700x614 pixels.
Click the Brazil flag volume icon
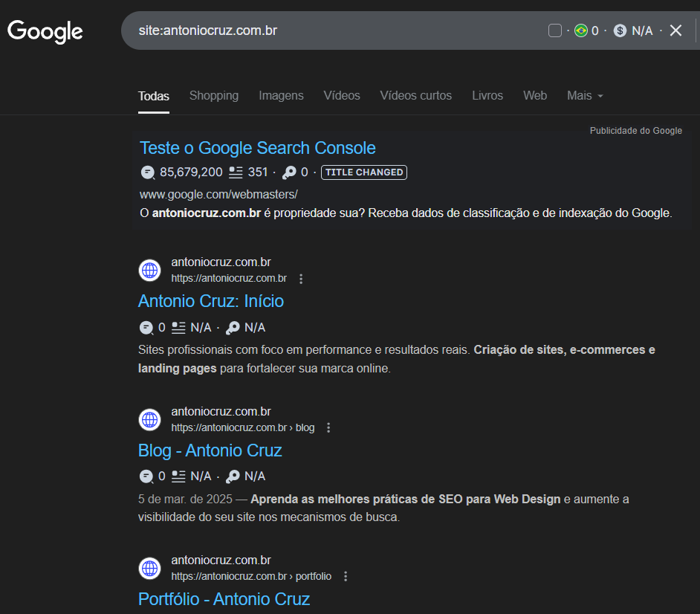click(581, 30)
